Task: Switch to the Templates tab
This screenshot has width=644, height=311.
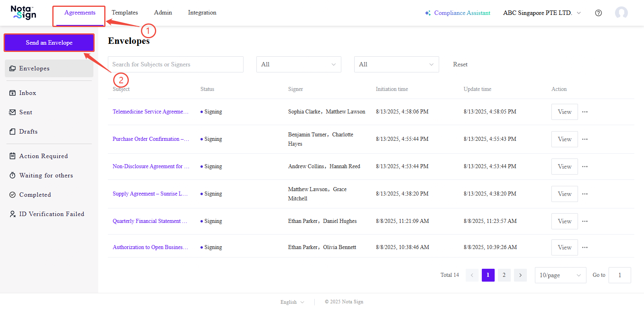Action: [x=125, y=12]
